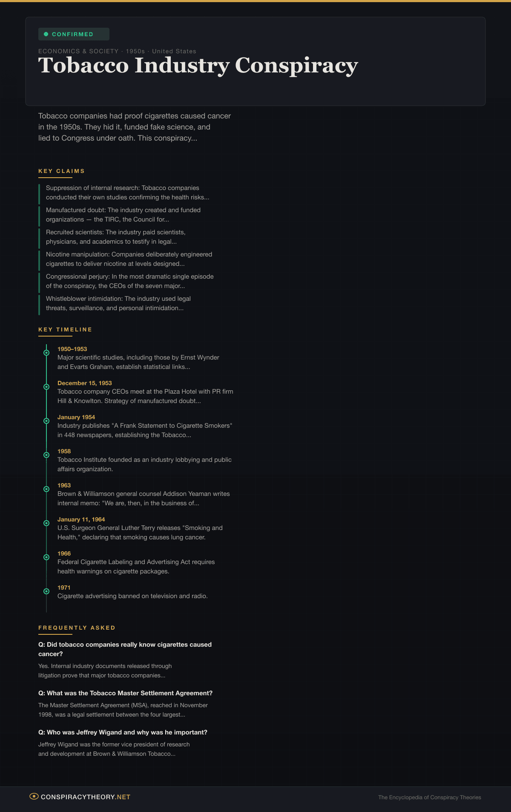Click the green Confirmed status dot
Image resolution: width=511 pixels, height=812 pixels.
46,34
